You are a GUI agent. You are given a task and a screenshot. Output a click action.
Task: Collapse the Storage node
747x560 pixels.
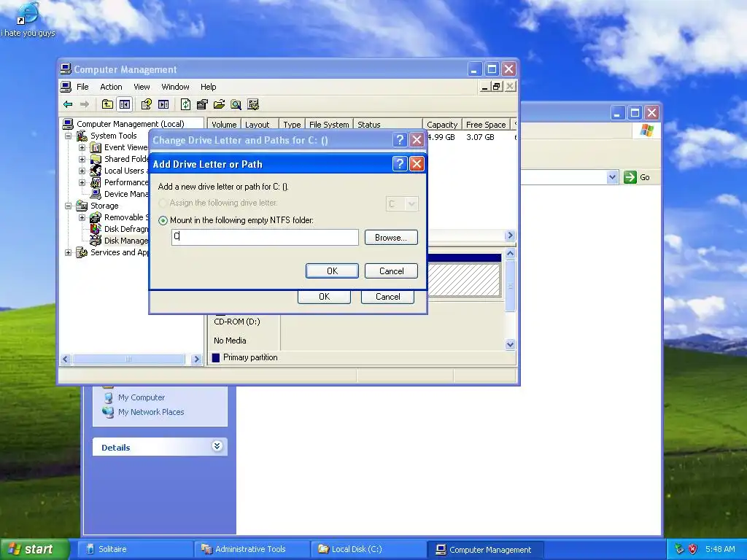click(68, 206)
